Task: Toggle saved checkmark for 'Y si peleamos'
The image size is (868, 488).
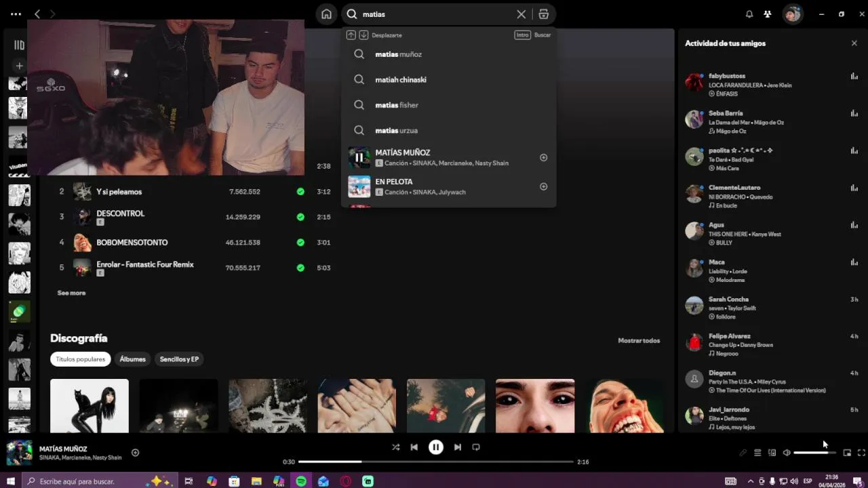Action: click(300, 192)
